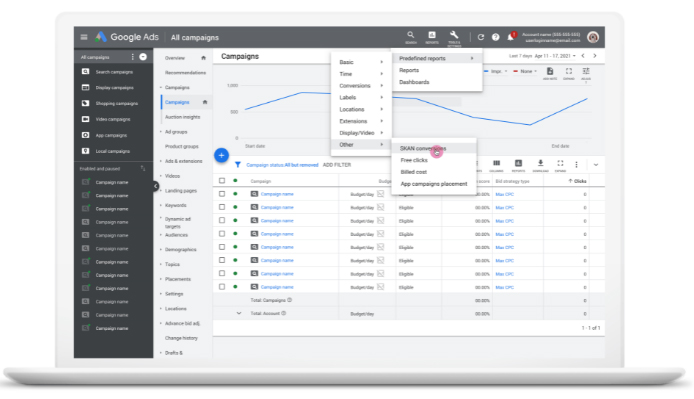Tick the select-all checkbox in table header
The width and height of the screenshot is (694, 399).
(222, 181)
